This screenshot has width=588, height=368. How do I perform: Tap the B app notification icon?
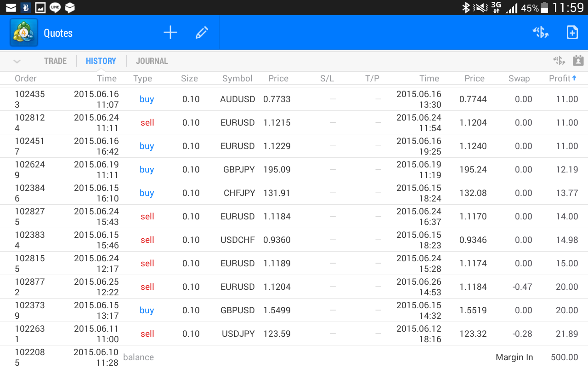(26, 7)
